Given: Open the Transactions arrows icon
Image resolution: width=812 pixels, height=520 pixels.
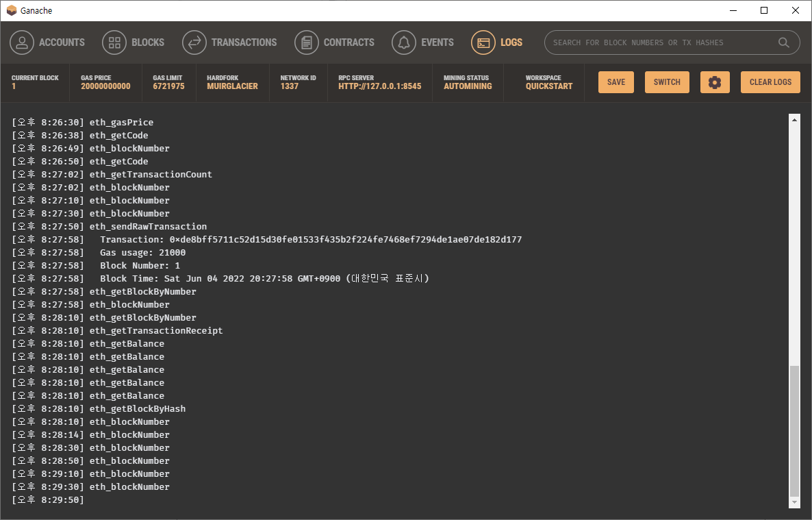Looking at the screenshot, I should (x=194, y=42).
